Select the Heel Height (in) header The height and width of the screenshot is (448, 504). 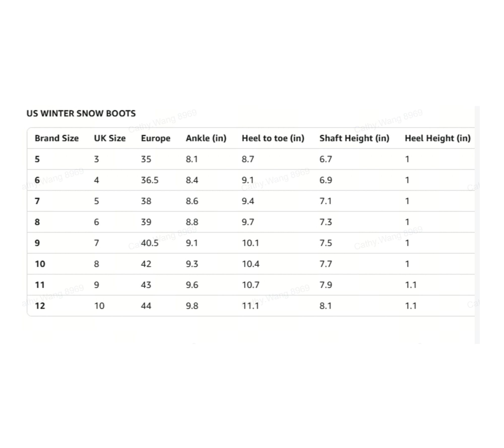437,138
